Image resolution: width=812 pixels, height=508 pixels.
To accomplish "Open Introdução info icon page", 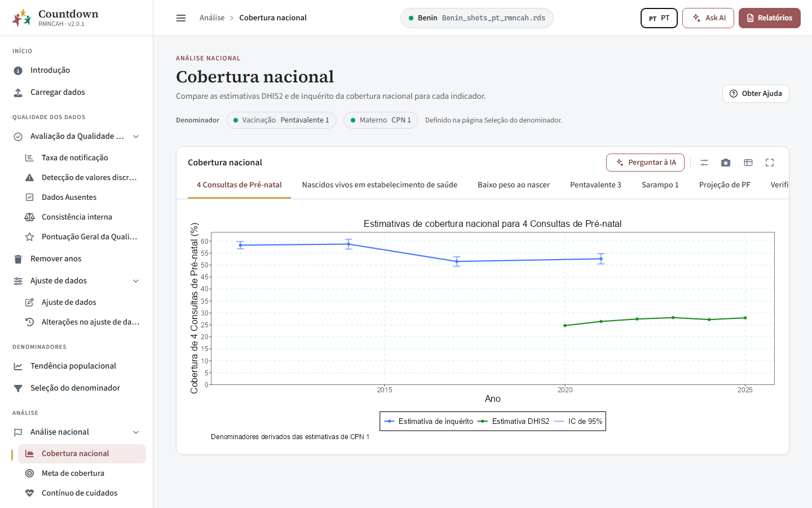I will (x=18, y=71).
